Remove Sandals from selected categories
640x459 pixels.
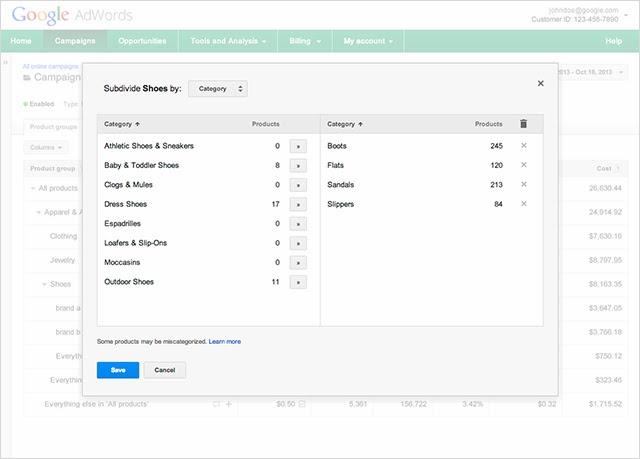(x=524, y=184)
